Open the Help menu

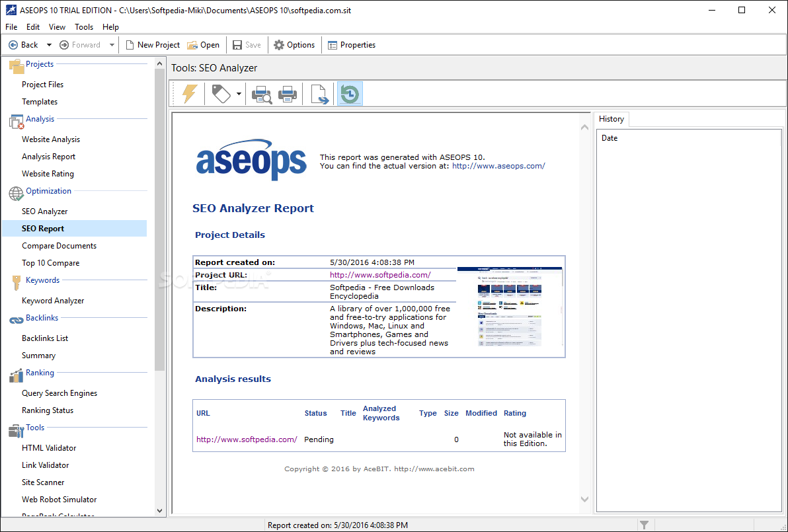coord(110,27)
